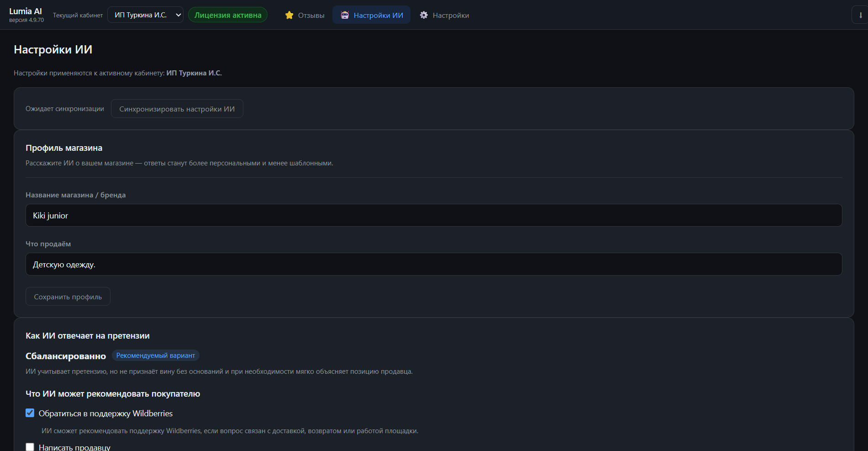Click the download arrow icon at top right

tap(860, 15)
